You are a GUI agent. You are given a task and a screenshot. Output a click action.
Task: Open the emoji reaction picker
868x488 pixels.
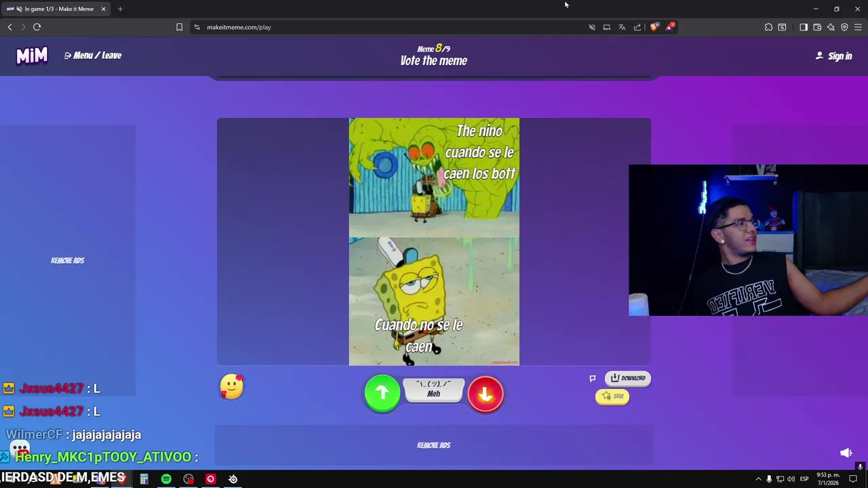[232, 386]
